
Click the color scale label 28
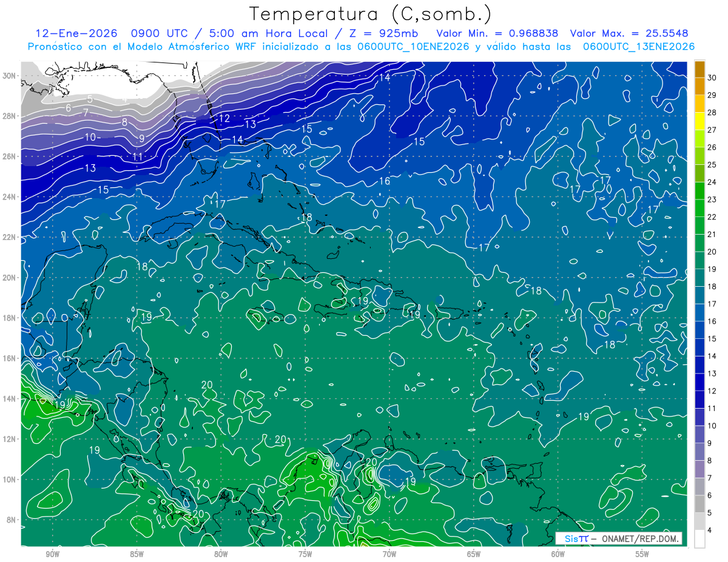713,113
